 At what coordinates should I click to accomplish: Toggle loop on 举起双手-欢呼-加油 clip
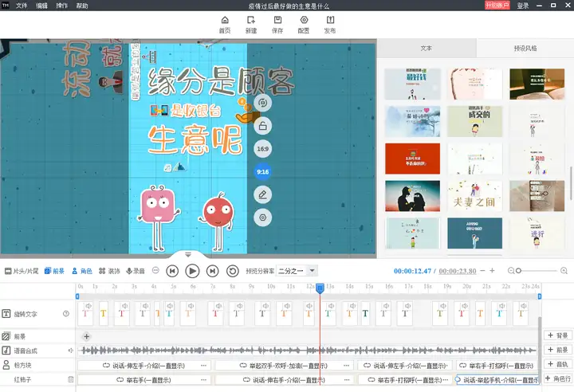(x=243, y=365)
